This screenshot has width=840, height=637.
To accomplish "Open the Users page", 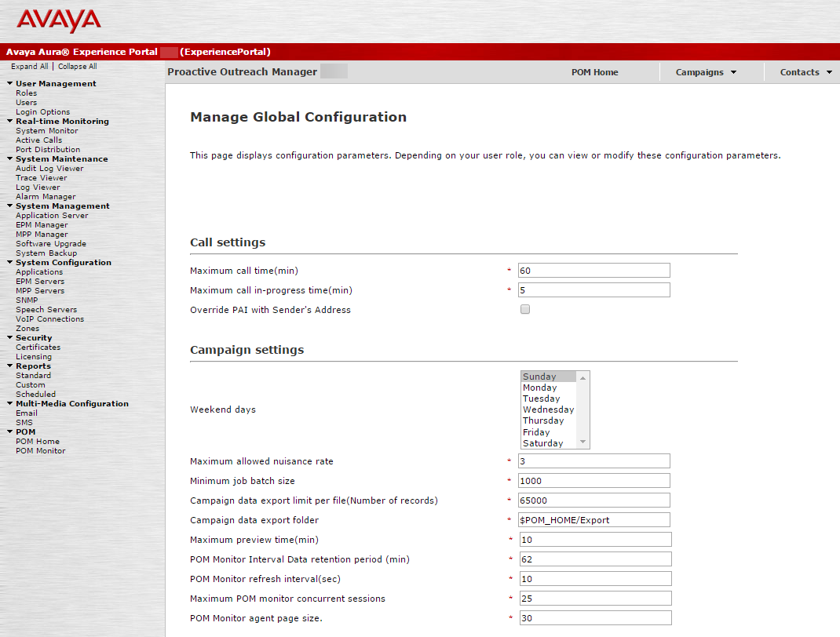I will (26, 102).
